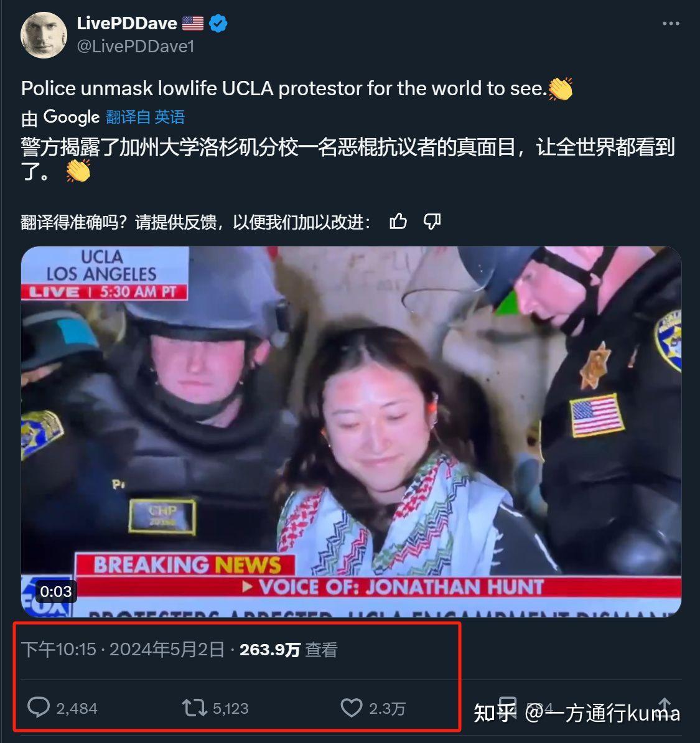Click the 0:03 video time badge
This screenshot has width=700, height=743.
pos(56,591)
